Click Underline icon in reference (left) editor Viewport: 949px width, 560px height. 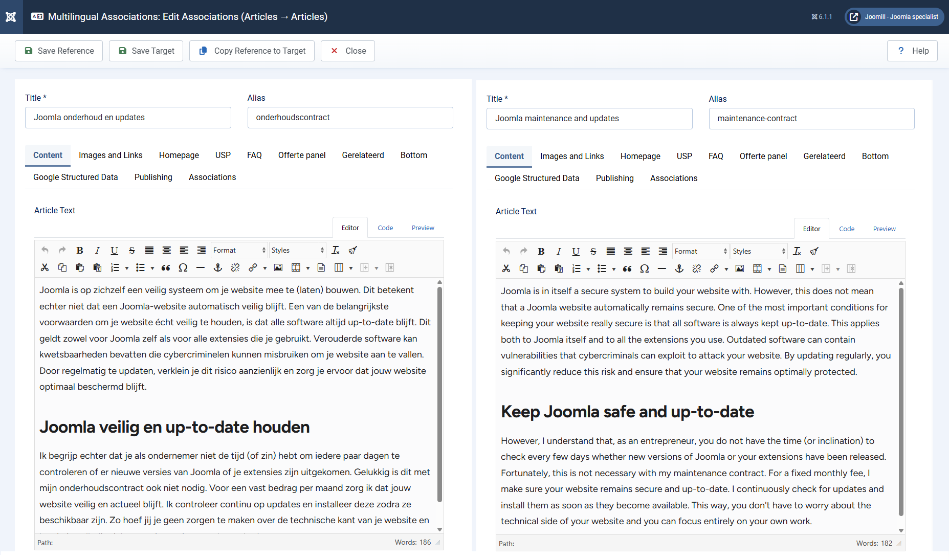point(115,250)
